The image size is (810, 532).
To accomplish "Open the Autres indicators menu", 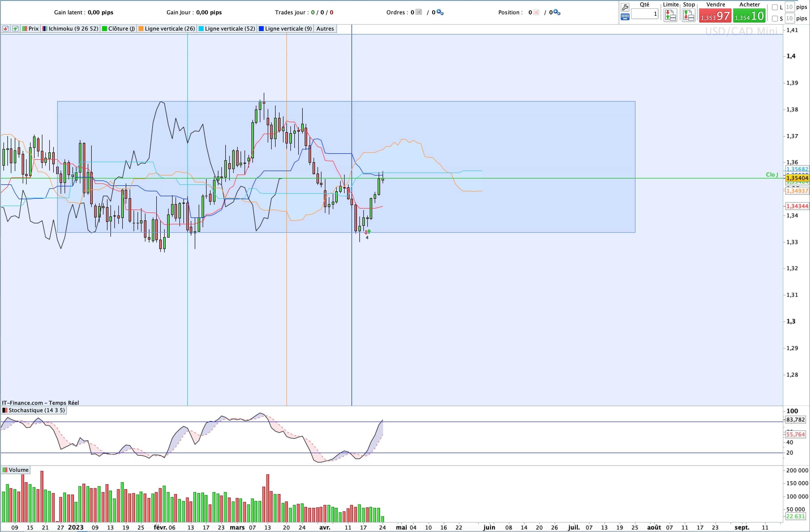I will coord(325,29).
